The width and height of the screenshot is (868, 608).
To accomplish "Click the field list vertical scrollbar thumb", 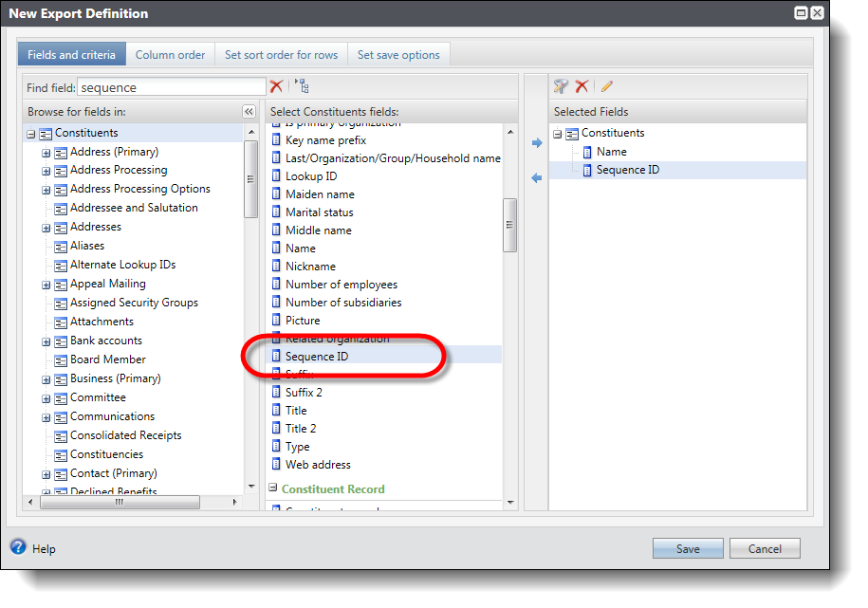I will pos(509,225).
